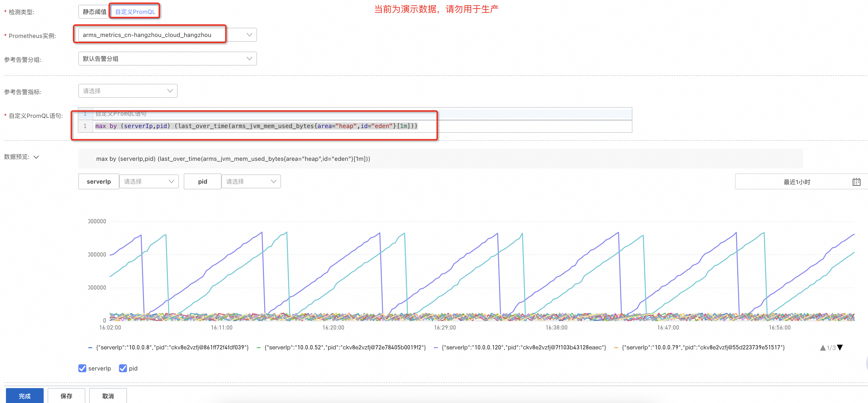Screen dimensions: 868x403
Task: Click the 16:20:00 x-axis label
Action: tap(333, 328)
